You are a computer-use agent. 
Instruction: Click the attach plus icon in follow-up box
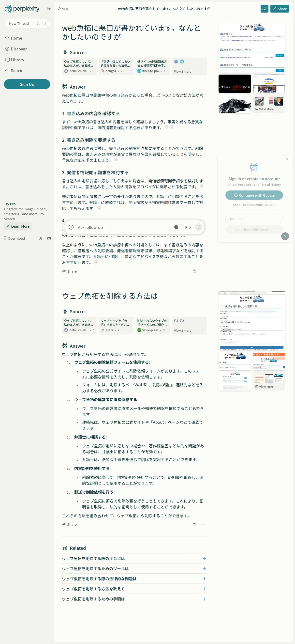click(71, 227)
